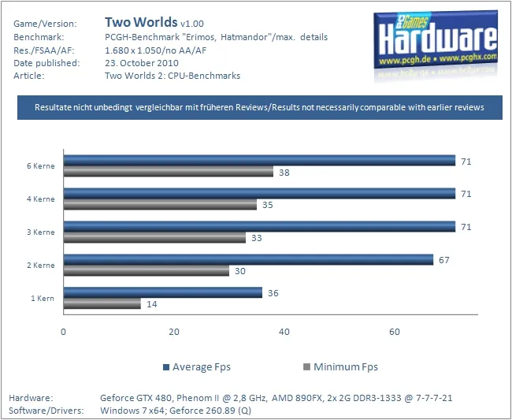Click the '3 Kerne' axis label
This screenshot has width=512, height=420.
[41, 232]
